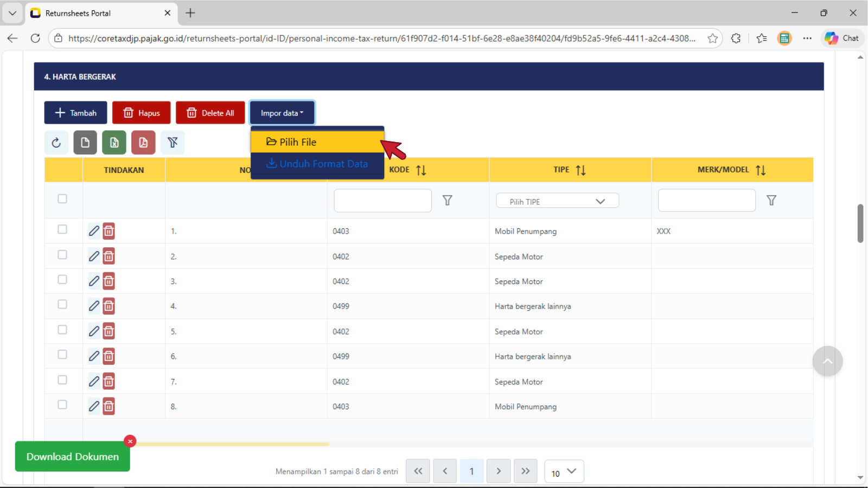This screenshot has height=488, width=868.
Task: Click the MERK/MODEL filter text field
Action: click(x=706, y=201)
